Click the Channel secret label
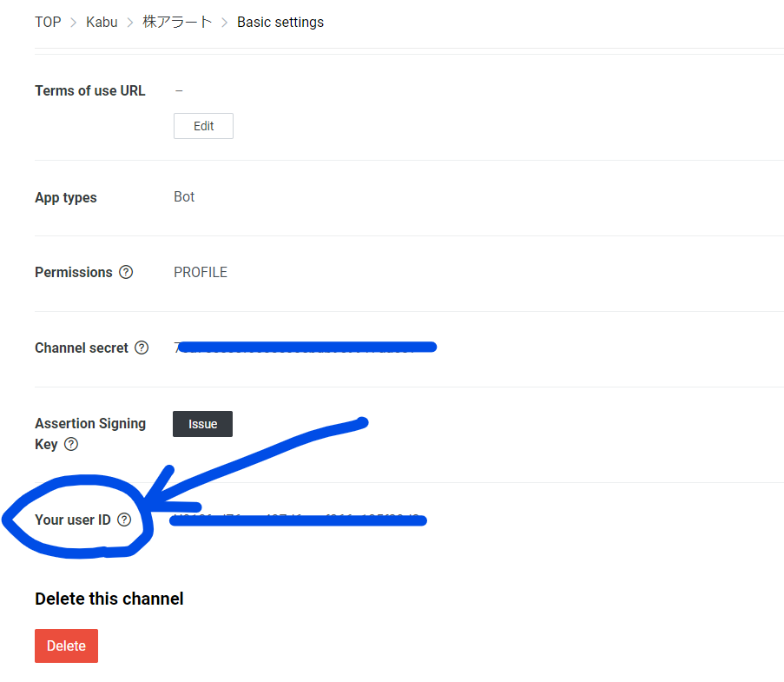This screenshot has height=682, width=784. 82,348
